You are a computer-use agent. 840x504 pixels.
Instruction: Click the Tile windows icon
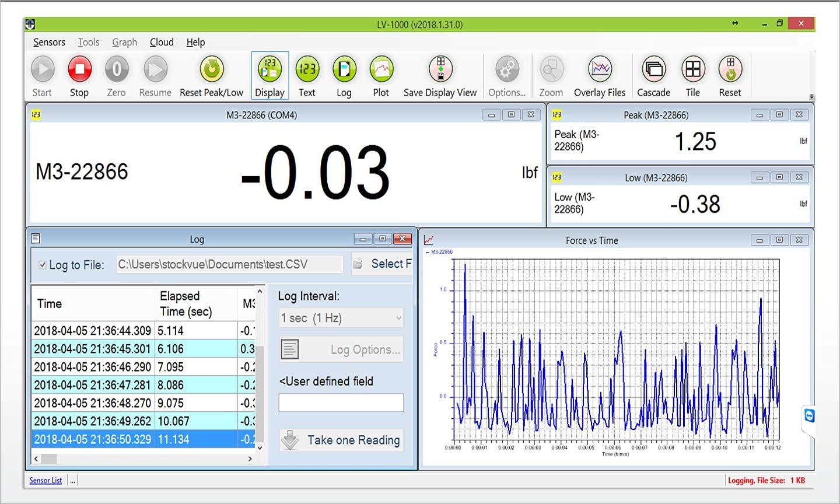click(x=692, y=70)
